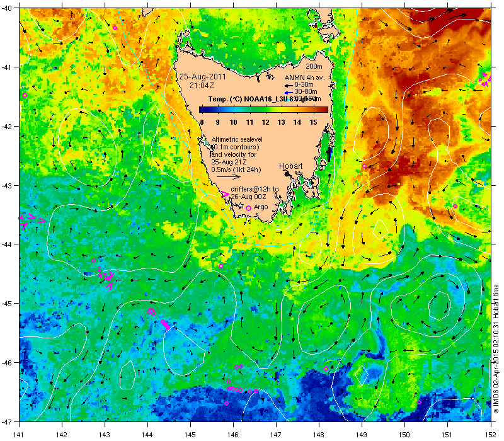The height and width of the screenshot is (441, 504).
Task: Click the colorbar tick label '10'
Action: coord(233,122)
